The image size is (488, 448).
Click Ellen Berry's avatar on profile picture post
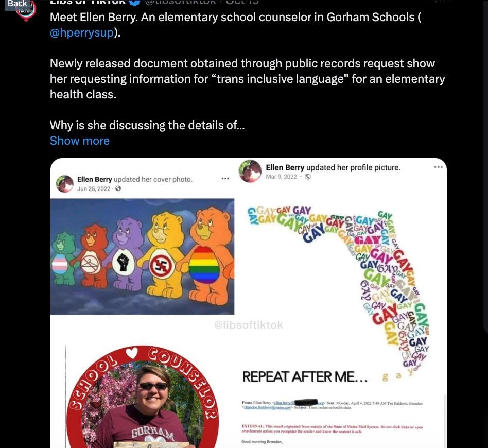(x=250, y=171)
